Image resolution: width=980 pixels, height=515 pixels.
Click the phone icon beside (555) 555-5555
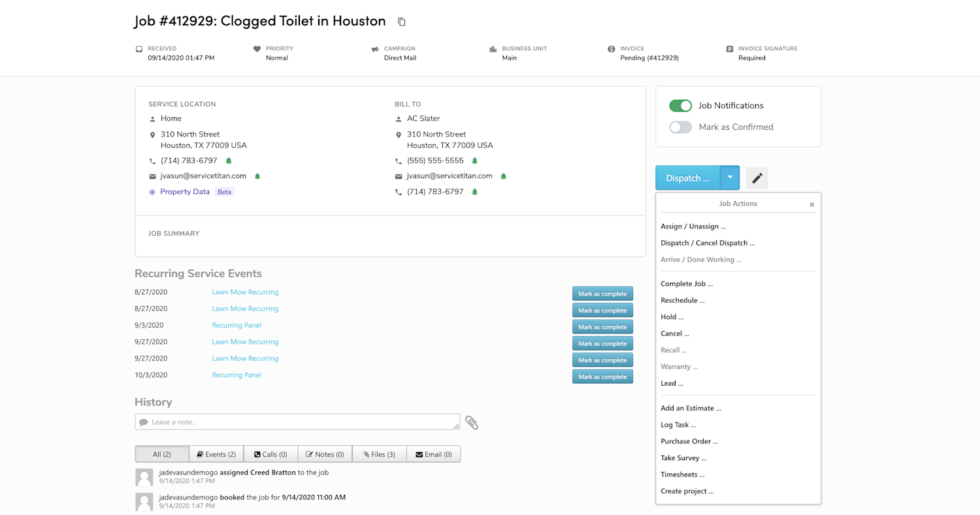coord(399,160)
